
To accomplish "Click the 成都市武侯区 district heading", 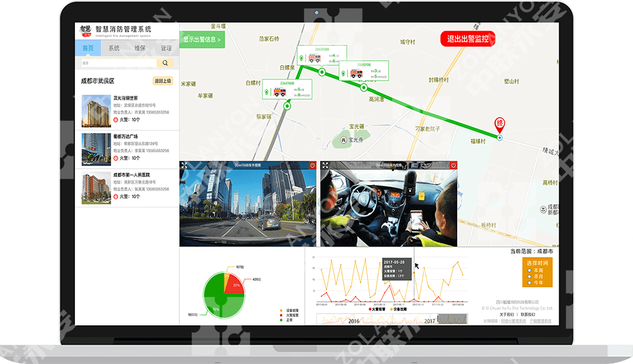I will [x=98, y=81].
